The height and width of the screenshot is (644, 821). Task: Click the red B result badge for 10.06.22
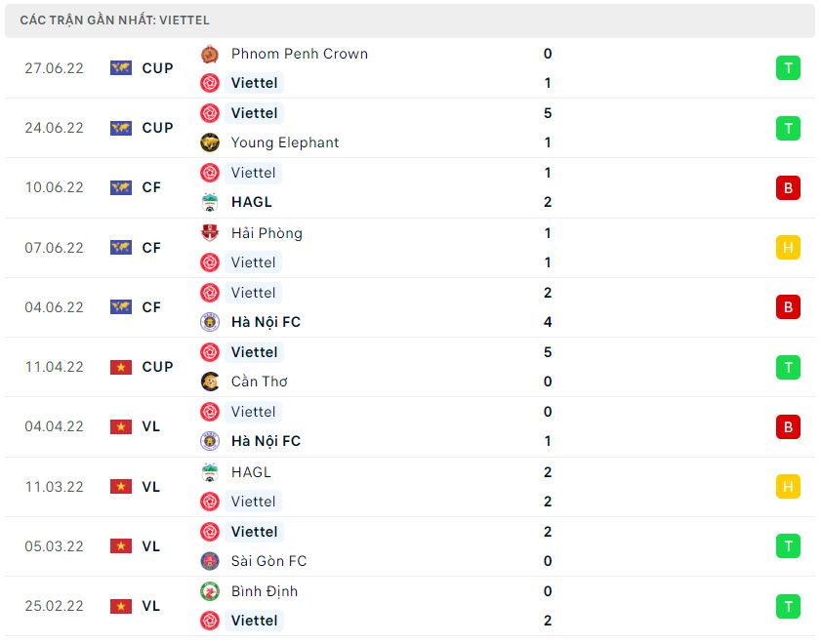(788, 187)
